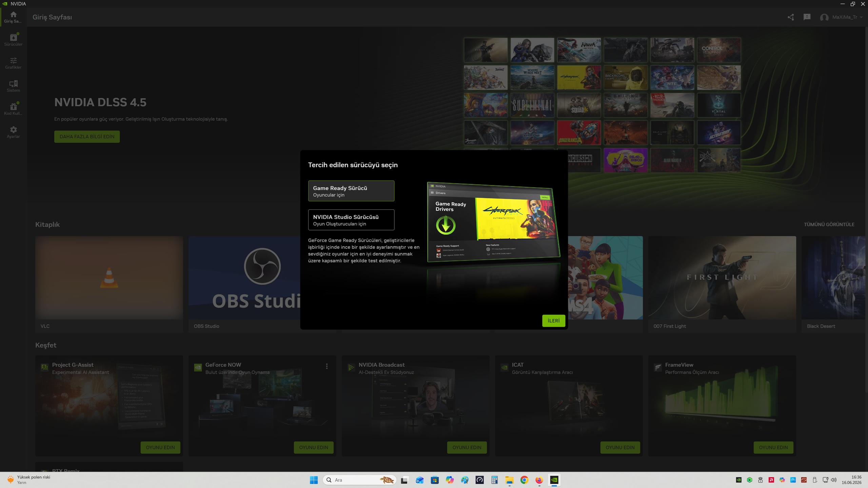Click TÜMÜNÜ GÖRÜNTÜLE link in Kitaplık

829,224
